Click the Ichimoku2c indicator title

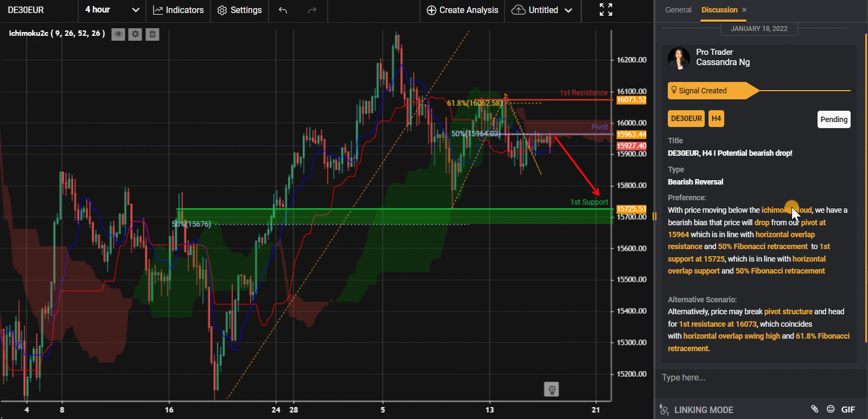click(x=57, y=34)
